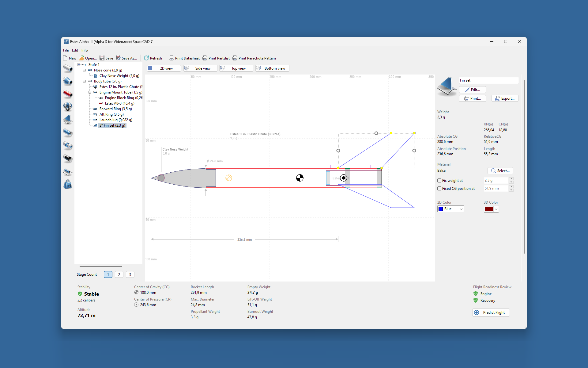
Task: Click the dark red 3D Color swatch
Action: (x=489, y=209)
